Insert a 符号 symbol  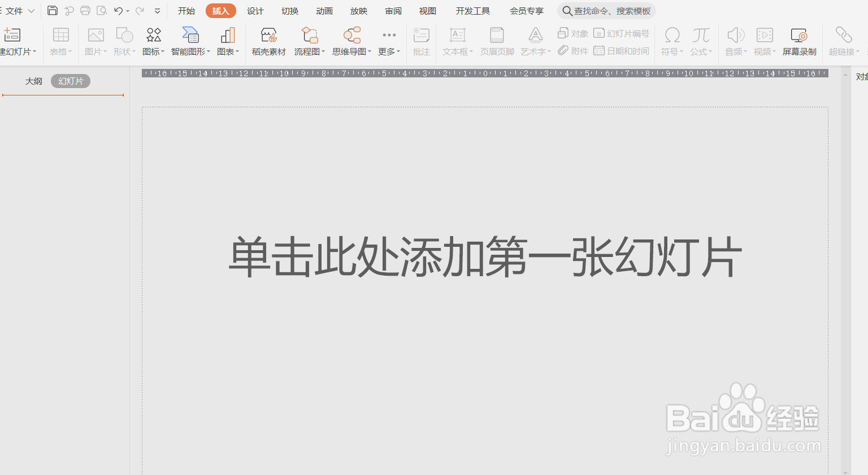coord(672,42)
